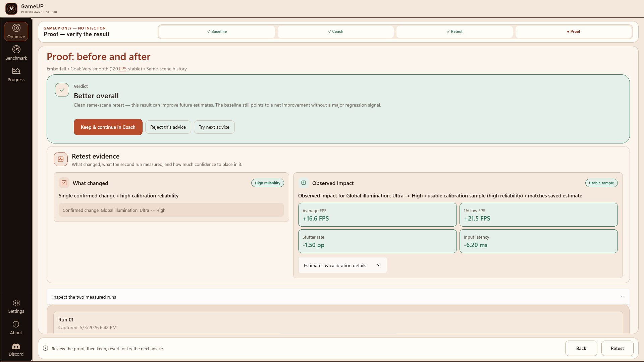
Task: Click the Back button
Action: coord(581,348)
